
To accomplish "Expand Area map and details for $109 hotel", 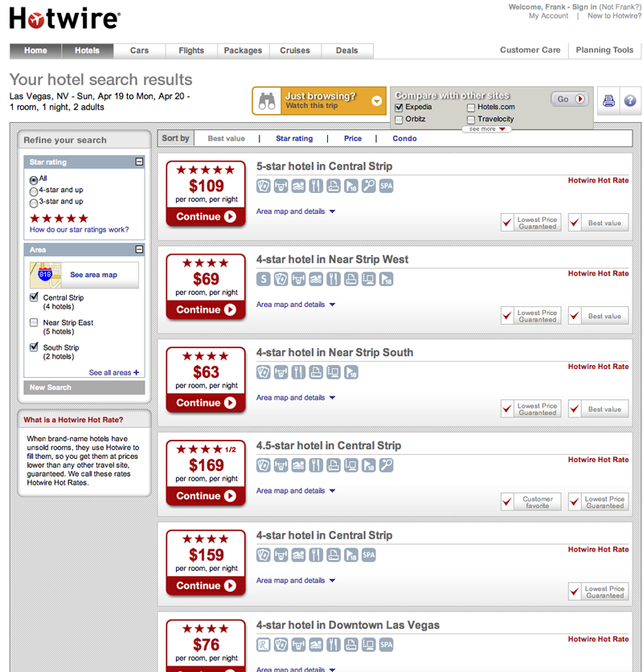I will (295, 211).
